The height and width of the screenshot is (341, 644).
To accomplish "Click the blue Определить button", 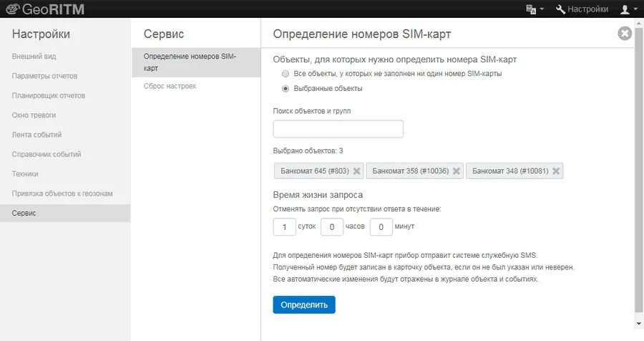I will click(x=304, y=304).
